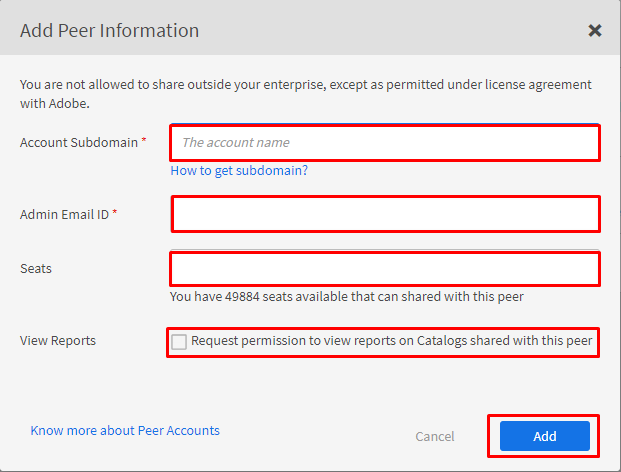Focus the Admin Email ID field

click(x=385, y=213)
